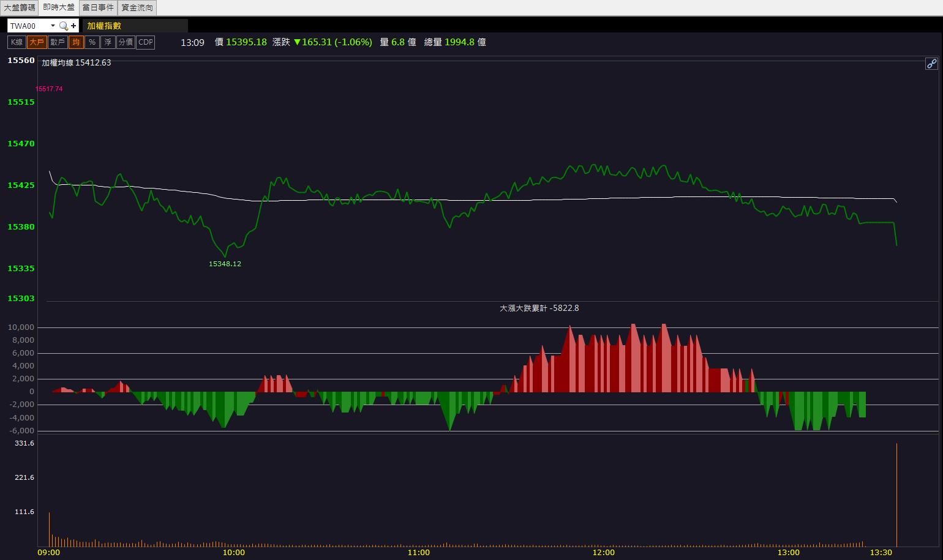
Task: Click the TWA00 symbol input field
Action: tap(28, 26)
